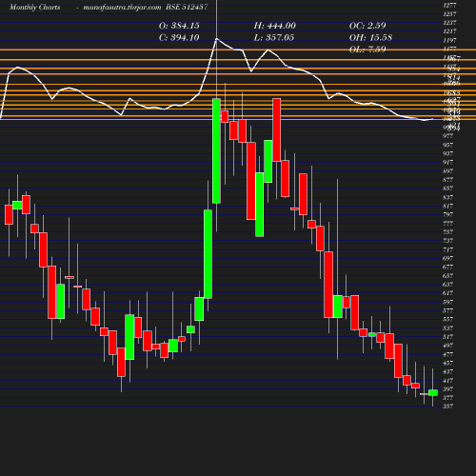Click the 1277 price axis label

(x=449, y=6)
